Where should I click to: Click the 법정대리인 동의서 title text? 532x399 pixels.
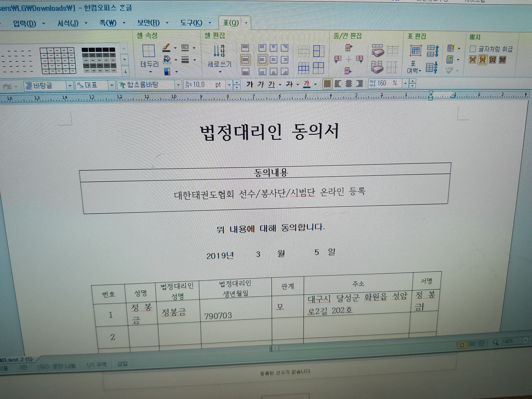point(269,132)
